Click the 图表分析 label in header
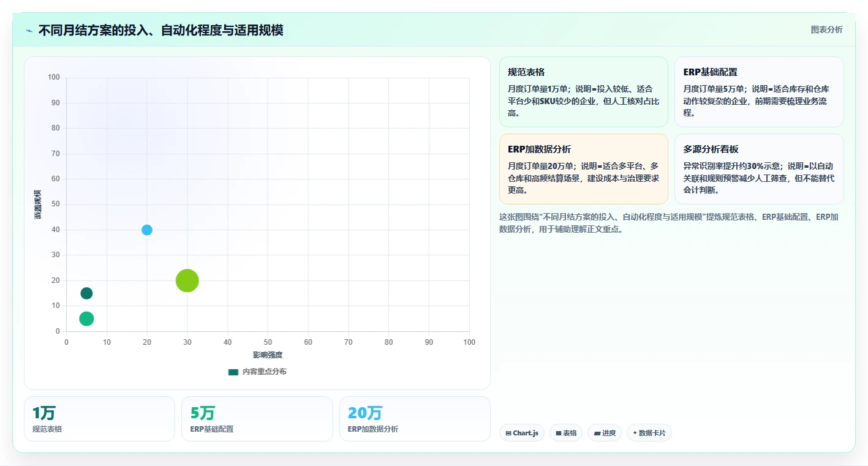868x466 pixels. pyautogui.click(x=826, y=29)
